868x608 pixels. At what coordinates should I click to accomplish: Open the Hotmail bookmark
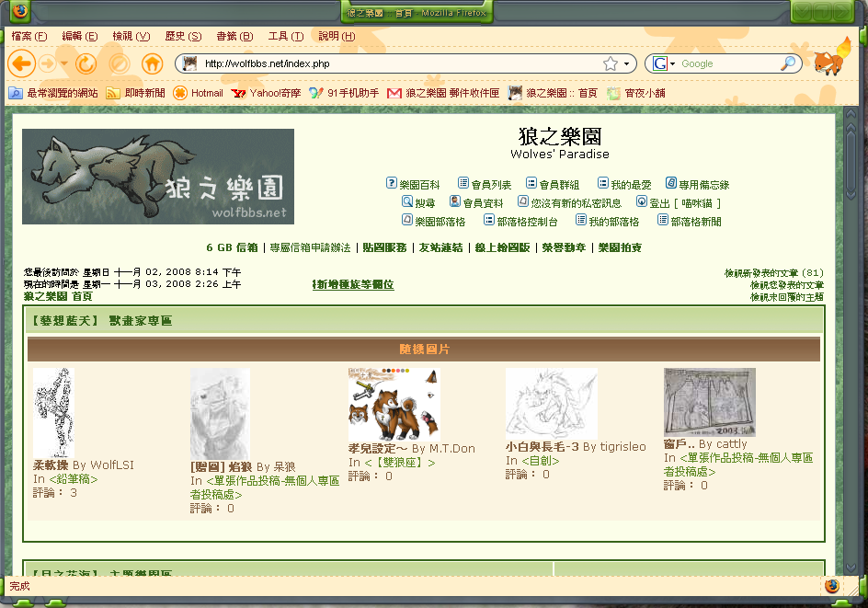coord(199,93)
